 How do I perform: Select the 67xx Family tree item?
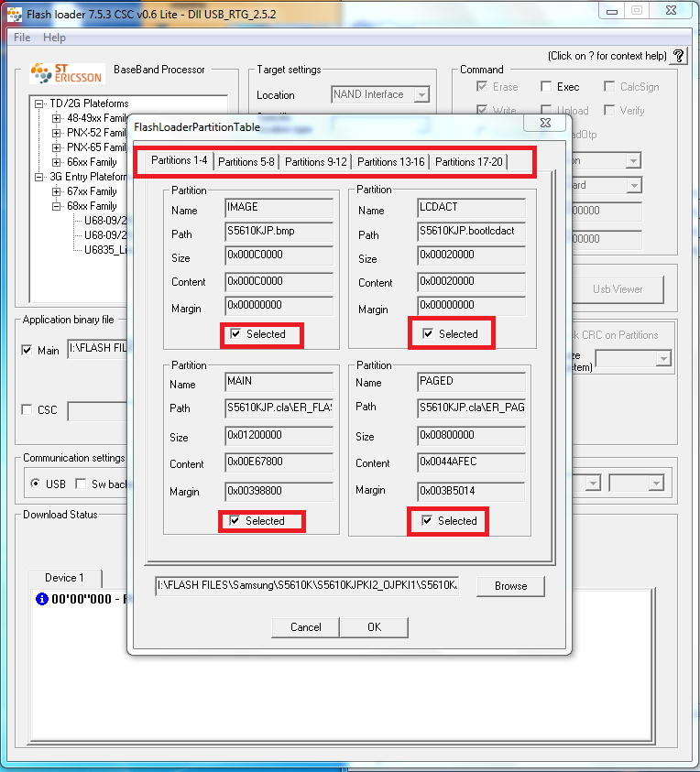click(92, 191)
